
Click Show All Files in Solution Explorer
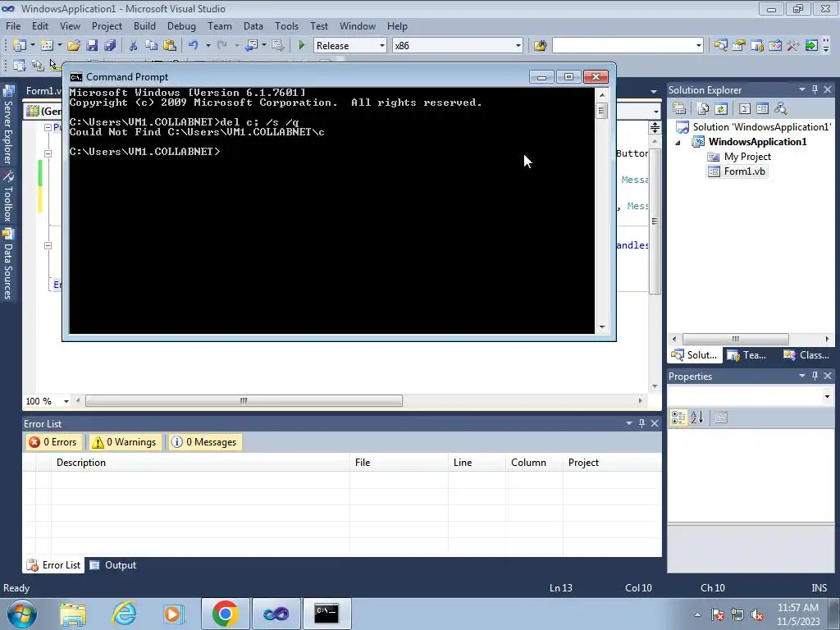[703, 109]
